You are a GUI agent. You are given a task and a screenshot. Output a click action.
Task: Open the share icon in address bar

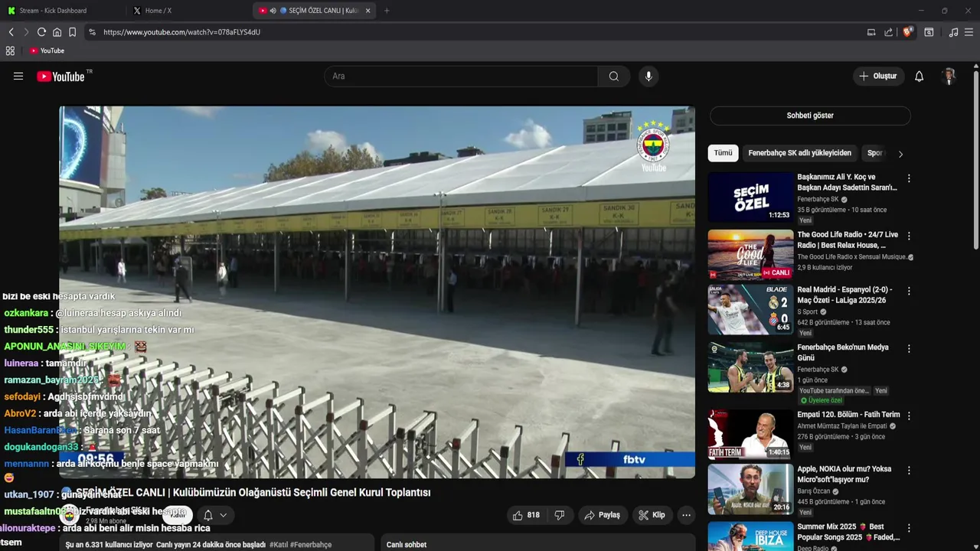click(888, 32)
